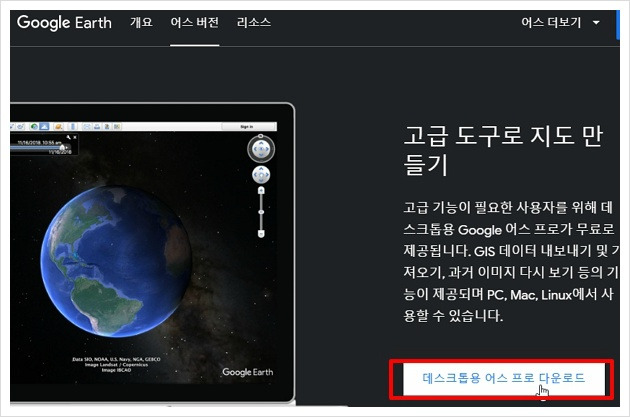This screenshot has width=630, height=417.
Task: Click the Google Earth logo
Action: point(64,23)
